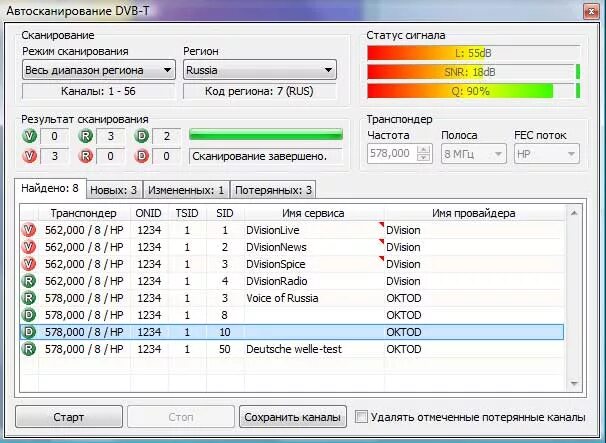This screenshot has width=606, height=443.
Task: Click the red R icon in scan results
Action: [x=85, y=156]
